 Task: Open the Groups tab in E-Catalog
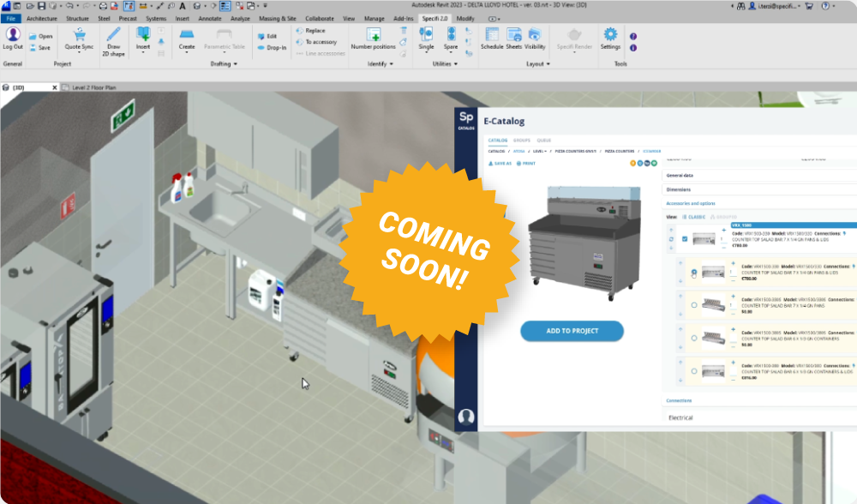(521, 141)
